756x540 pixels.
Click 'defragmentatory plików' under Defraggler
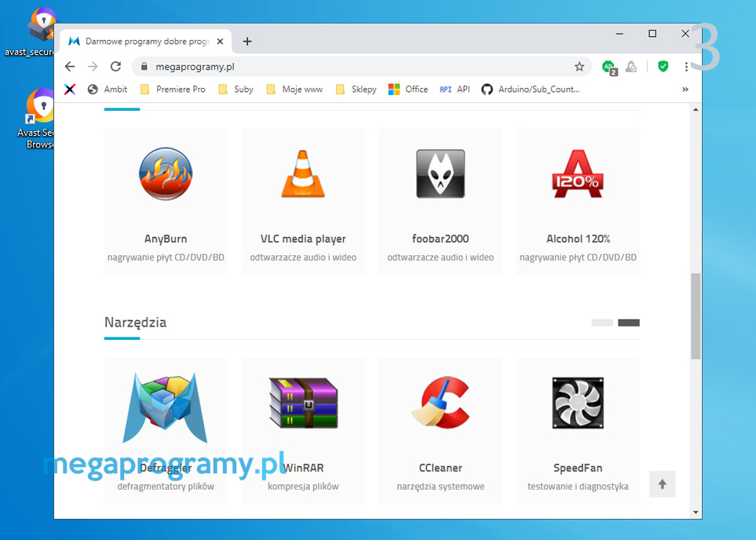(x=166, y=487)
